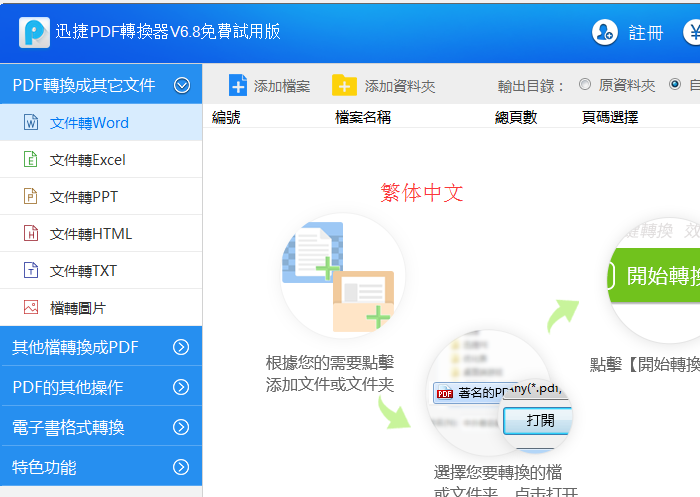Click the 電子書格式轉換 label
Screen dimensions: 700x497
[68, 427]
